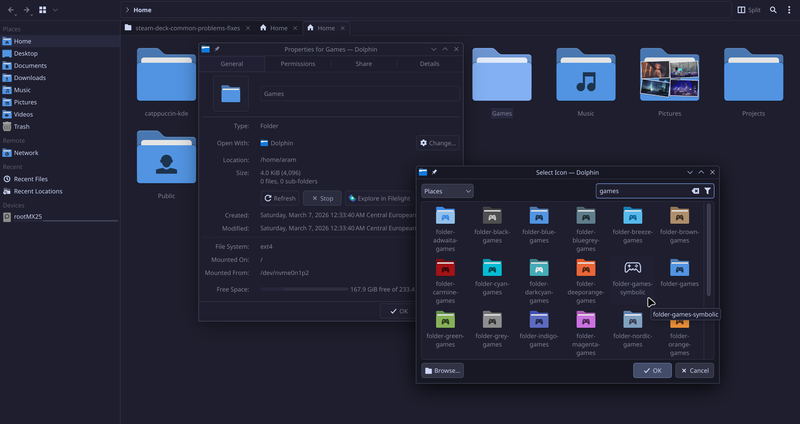This screenshot has width=800, height=424.
Task: Toggle Split view in Dolphin
Action: [x=749, y=10]
